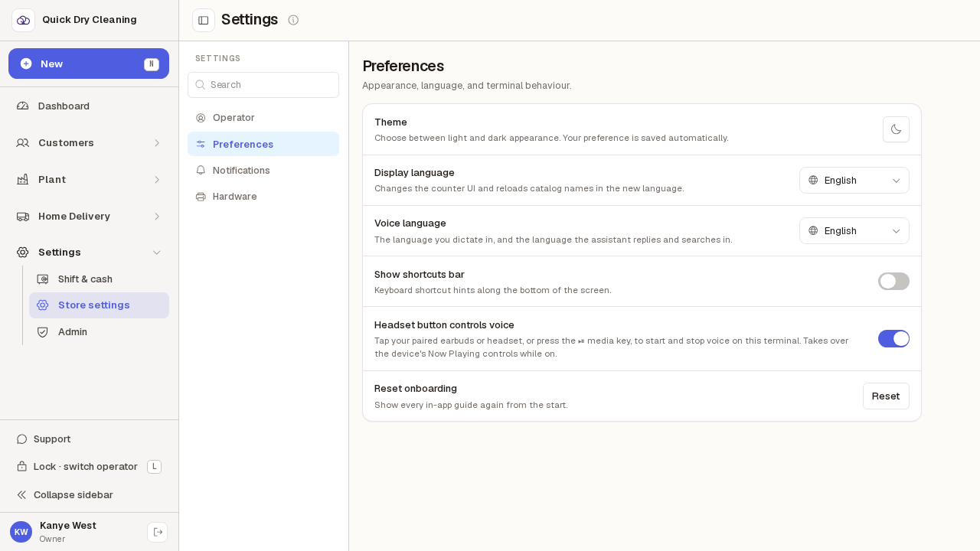Image resolution: width=980 pixels, height=551 pixels.
Task: Collapse the Settings sidebar group chevron
Action: (157, 253)
